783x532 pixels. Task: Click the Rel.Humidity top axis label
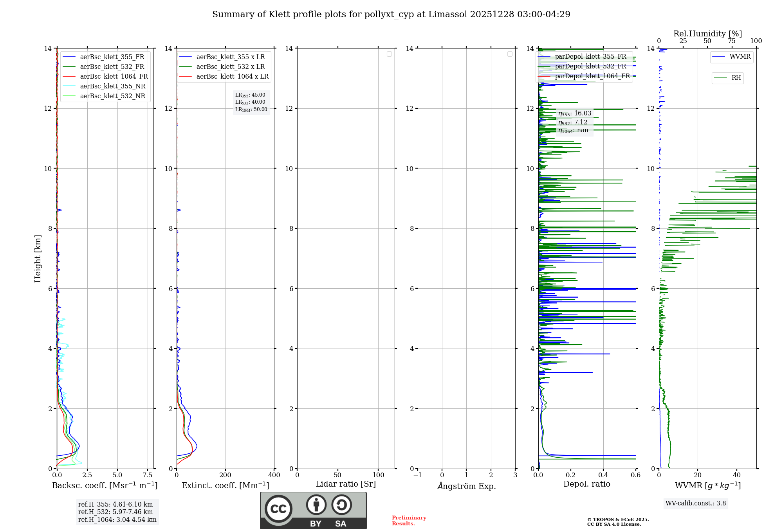pos(707,34)
